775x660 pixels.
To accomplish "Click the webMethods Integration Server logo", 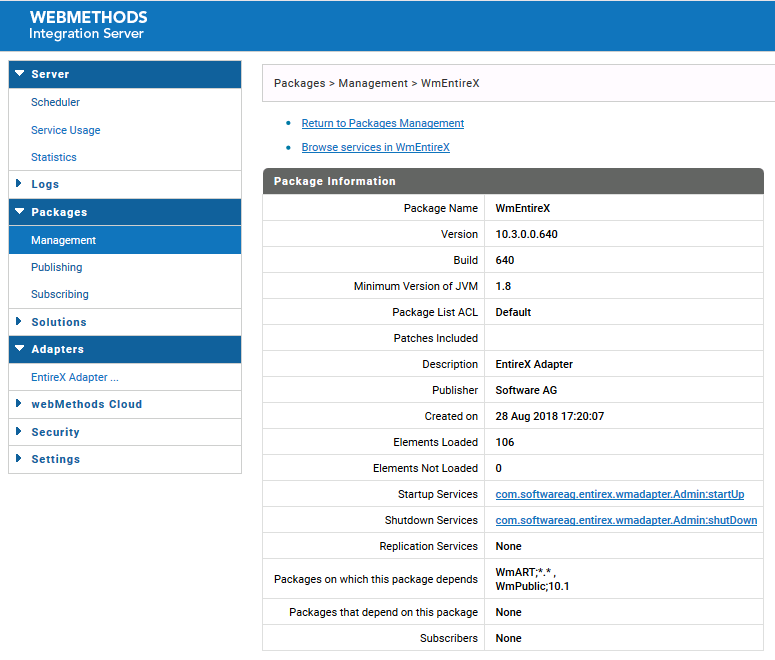I will click(x=88, y=26).
